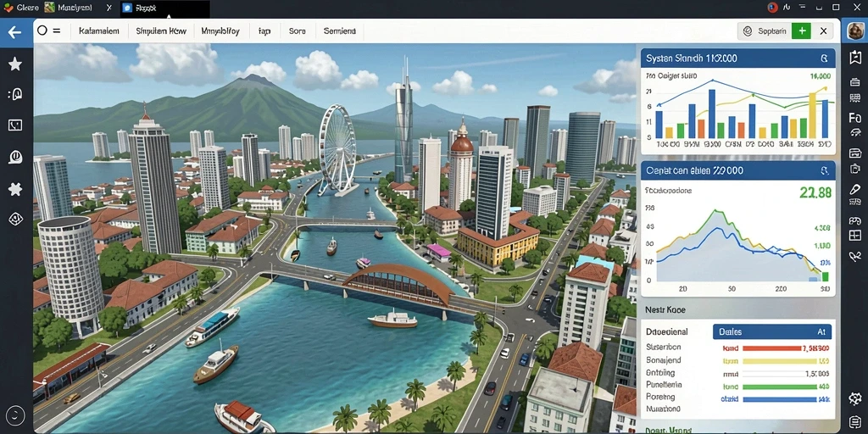Click the document list icon at sidebar bottom
868x434 pixels.
(x=855, y=421)
